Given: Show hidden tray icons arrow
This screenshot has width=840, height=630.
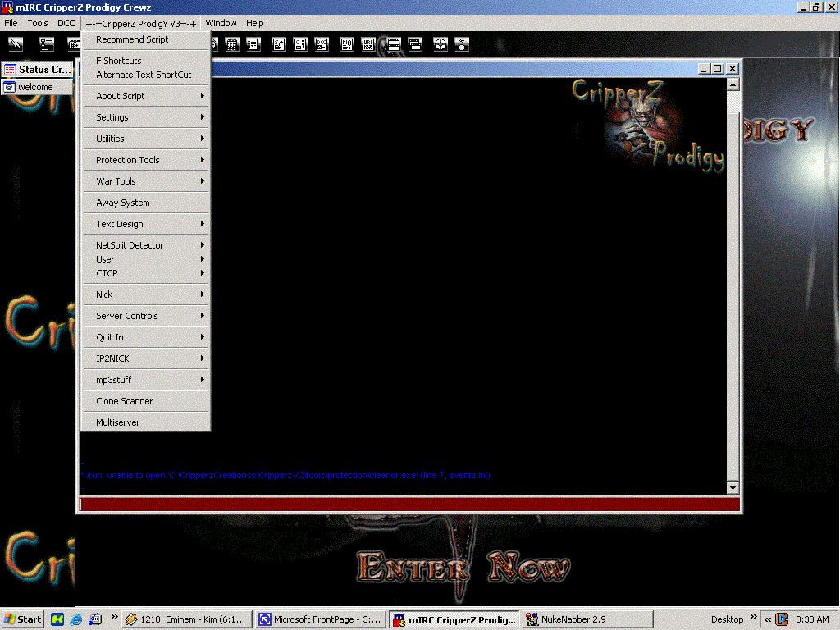Looking at the screenshot, I should tap(768, 619).
